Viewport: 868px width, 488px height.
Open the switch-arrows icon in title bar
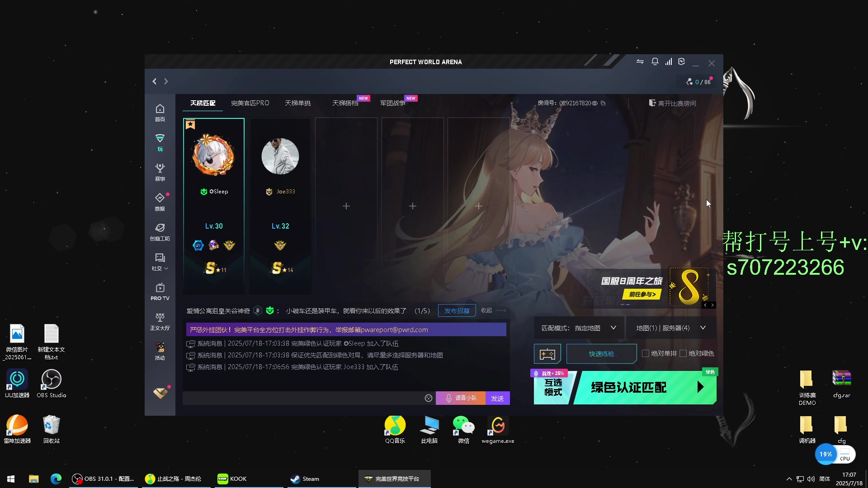(x=640, y=62)
